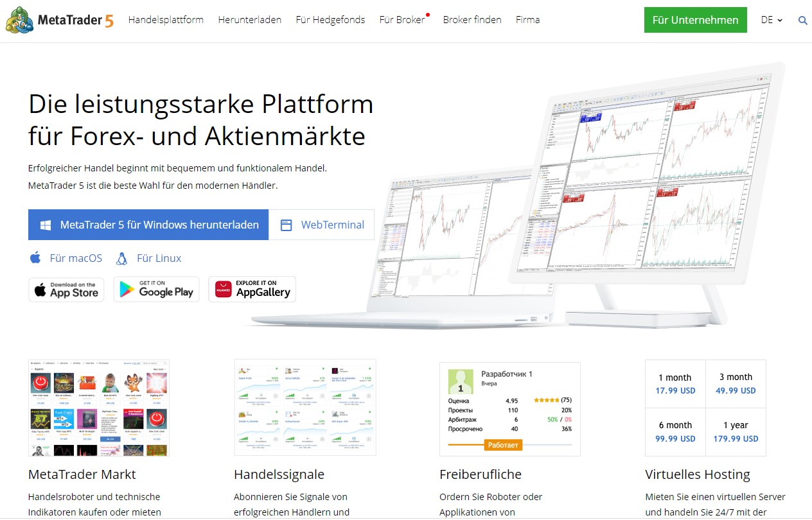Click the Разработчик 1 developer name

tap(507, 374)
